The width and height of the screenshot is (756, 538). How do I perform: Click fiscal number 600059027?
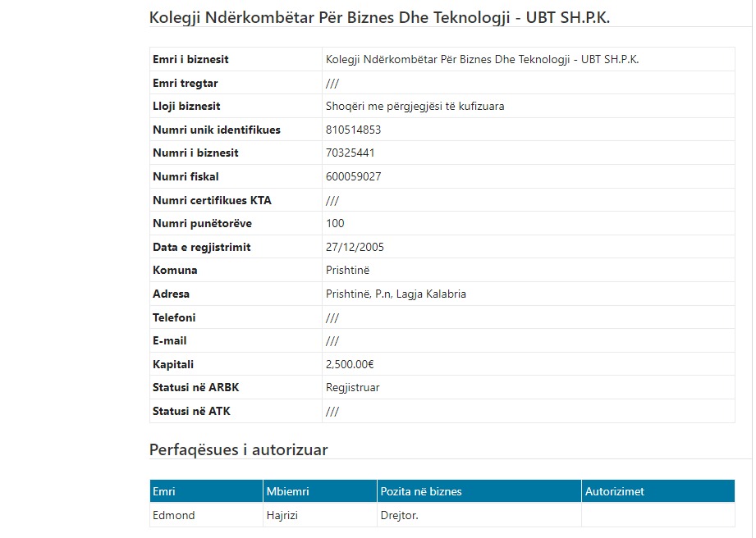(x=353, y=176)
